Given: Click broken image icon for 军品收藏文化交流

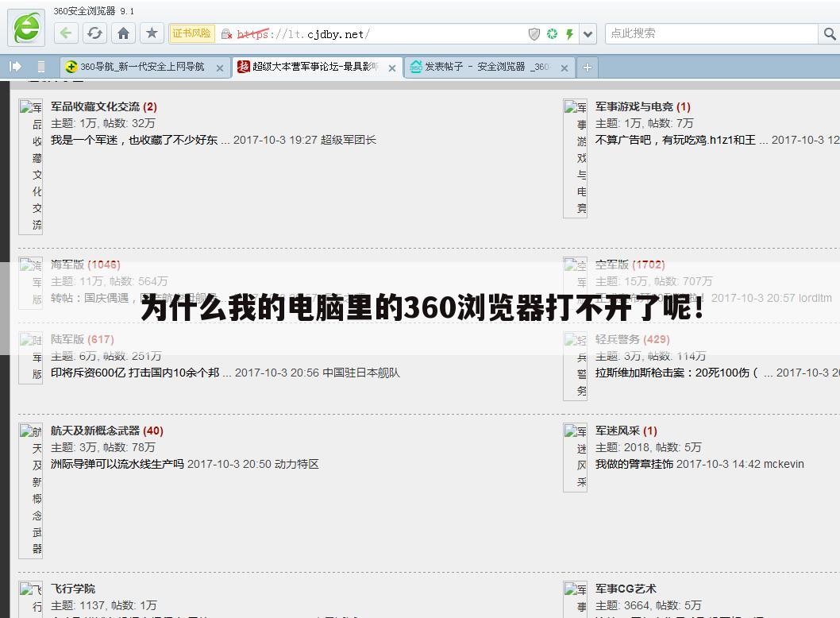Looking at the screenshot, I should (30, 167).
